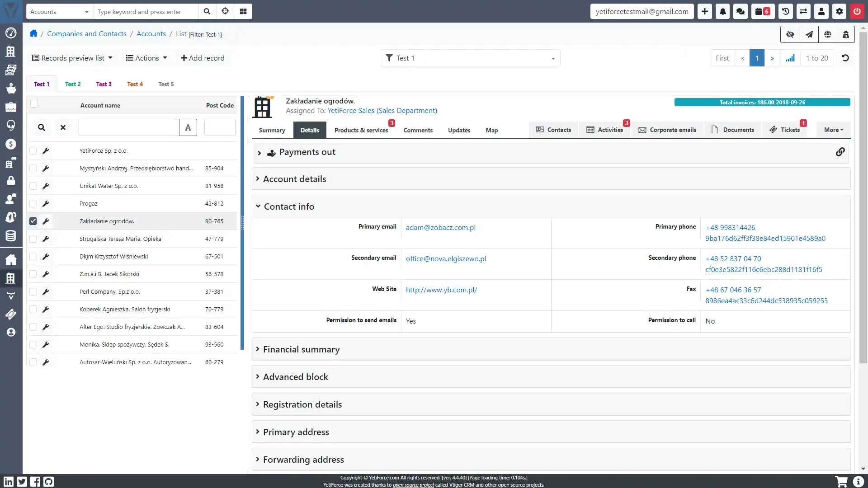This screenshot has height=488, width=868.
Task: Select the grid view toggle icon
Action: (243, 11)
